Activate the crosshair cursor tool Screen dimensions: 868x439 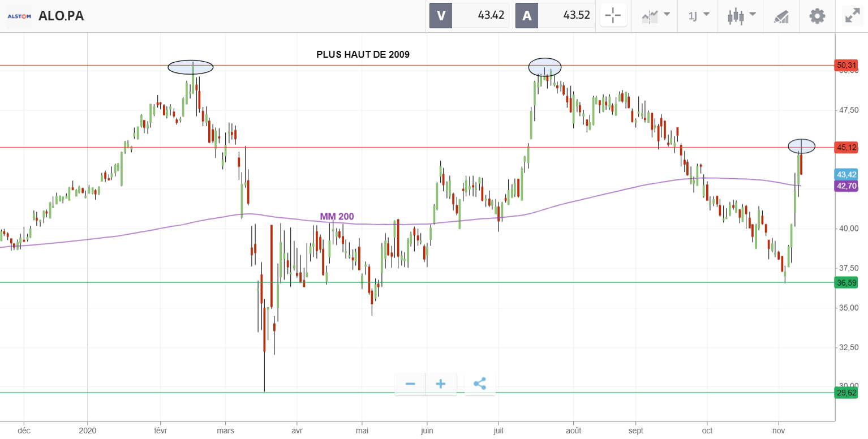pyautogui.click(x=613, y=16)
